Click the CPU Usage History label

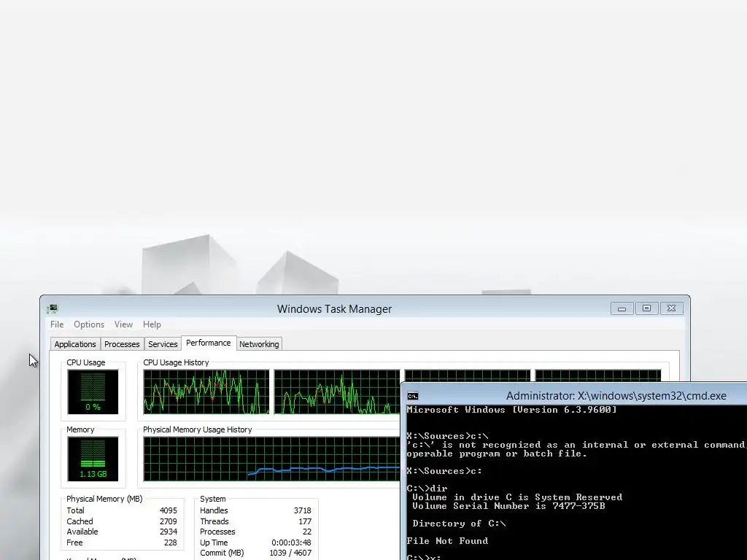176,362
